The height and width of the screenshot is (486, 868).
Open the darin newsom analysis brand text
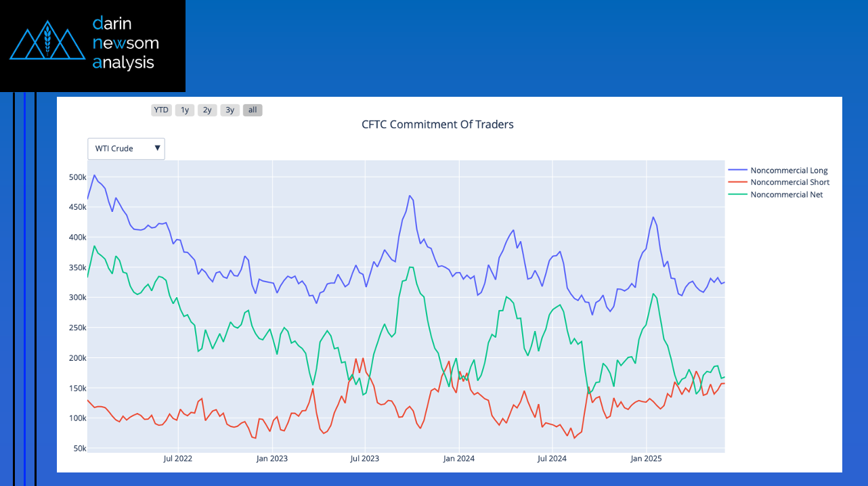coord(125,43)
